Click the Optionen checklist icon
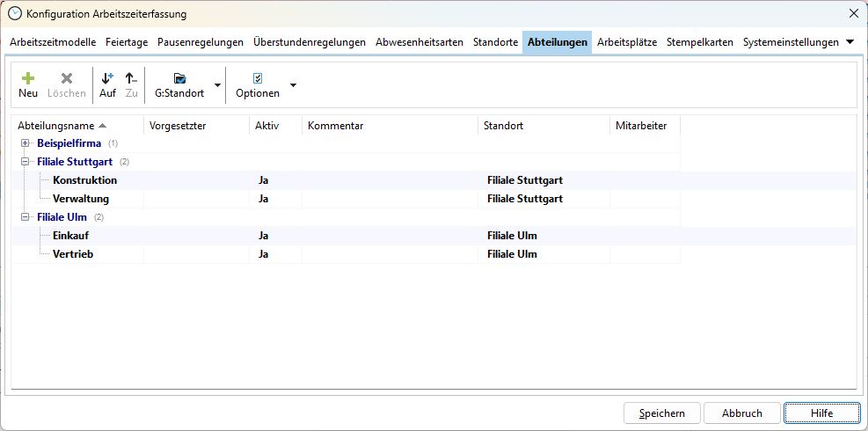The height and width of the screenshot is (431, 868). (258, 78)
